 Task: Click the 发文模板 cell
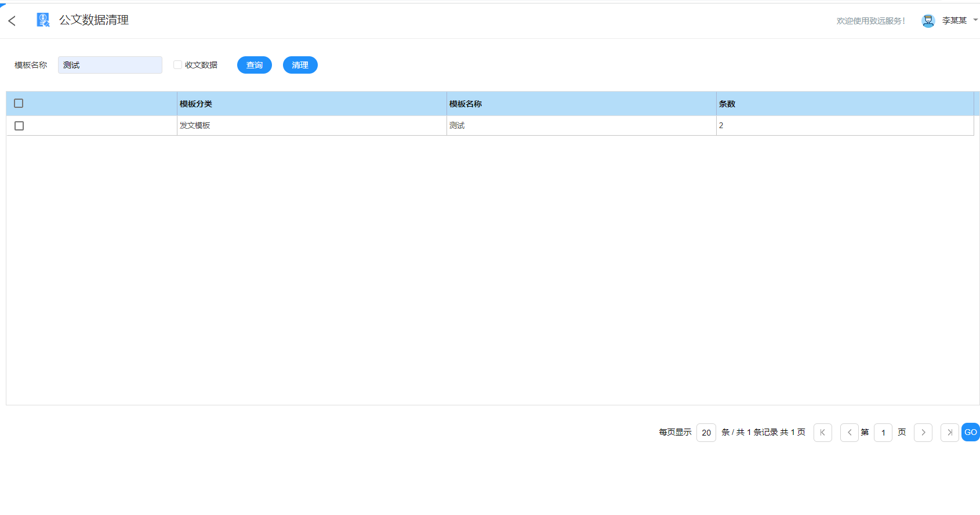pos(312,126)
